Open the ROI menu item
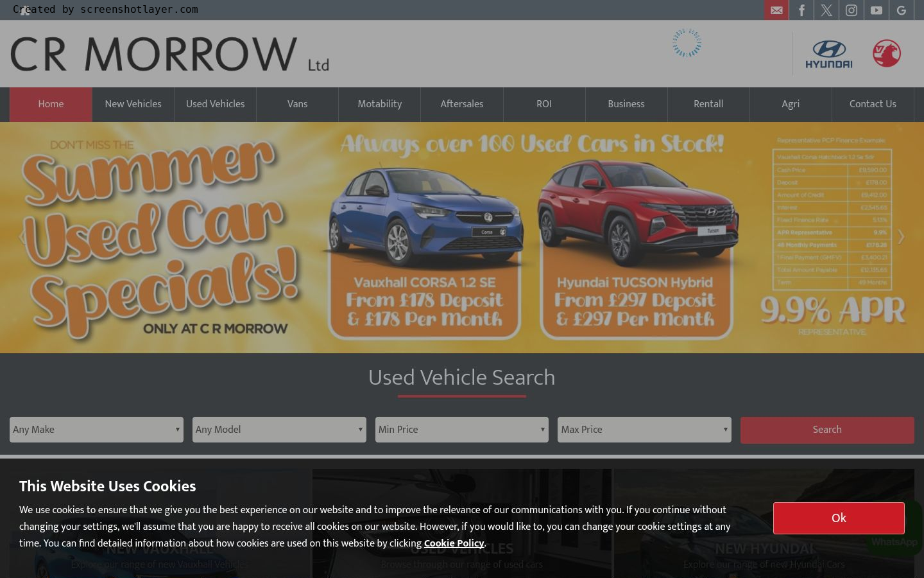This screenshot has width=924, height=578. pos(544,104)
